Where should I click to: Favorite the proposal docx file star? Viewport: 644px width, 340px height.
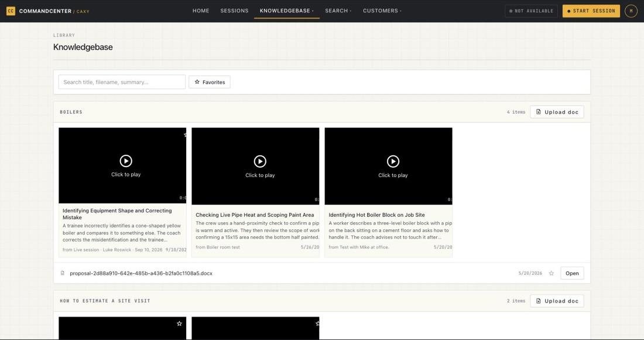[551, 273]
